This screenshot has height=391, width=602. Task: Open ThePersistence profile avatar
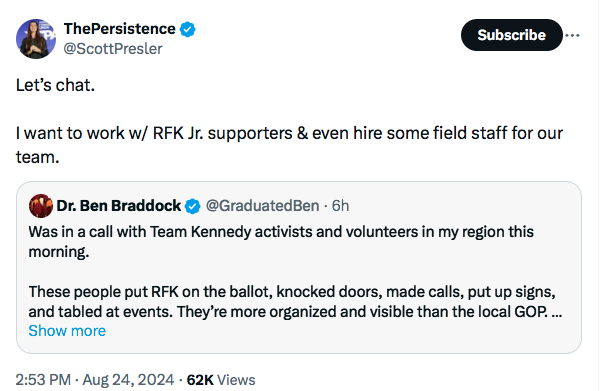point(36,39)
